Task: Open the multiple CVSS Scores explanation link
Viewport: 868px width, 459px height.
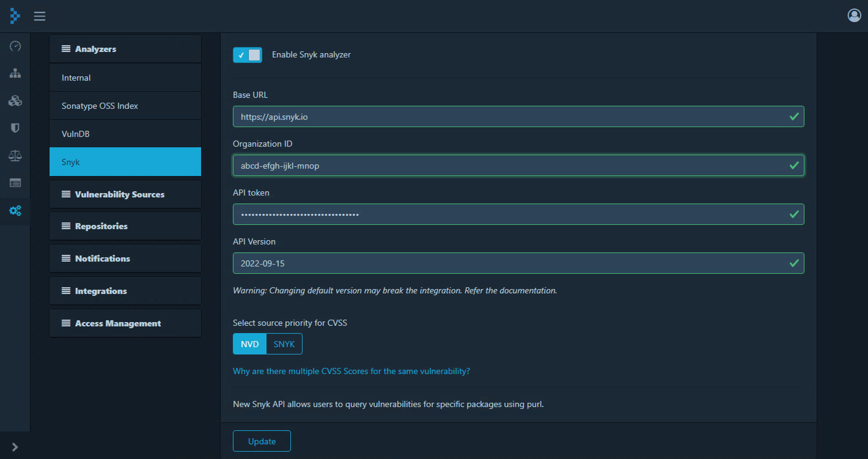Action: coord(351,371)
